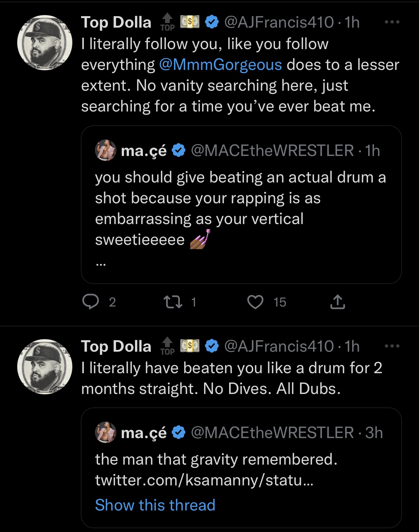Open ma.çé avatar in second quoted tweet
This screenshot has width=419, height=532.
tap(106, 433)
